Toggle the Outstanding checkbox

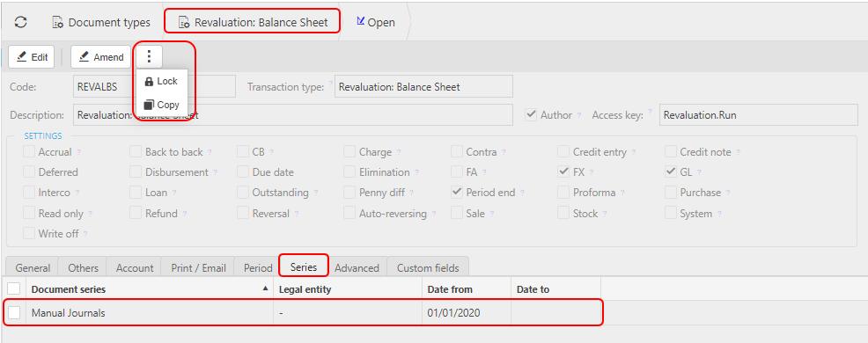click(243, 193)
